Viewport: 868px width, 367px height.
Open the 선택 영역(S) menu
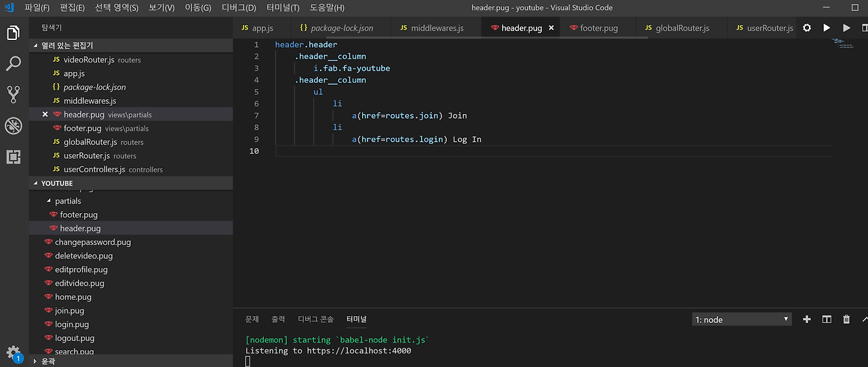(117, 7)
